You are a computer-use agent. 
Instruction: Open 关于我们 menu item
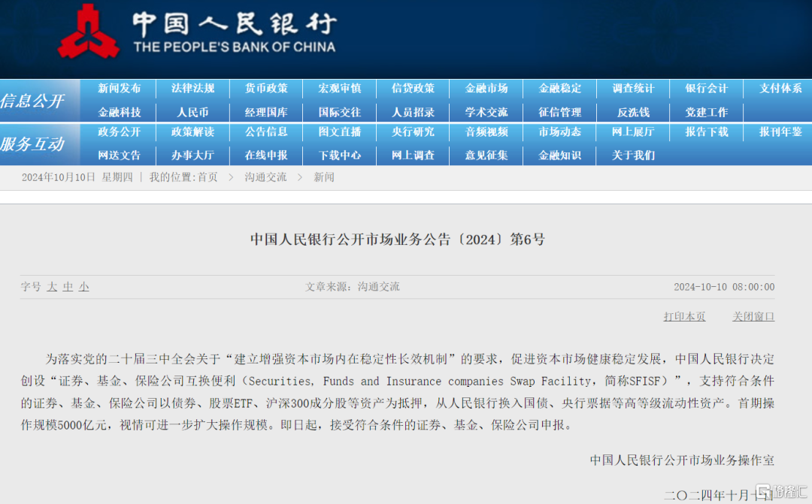[633, 155]
